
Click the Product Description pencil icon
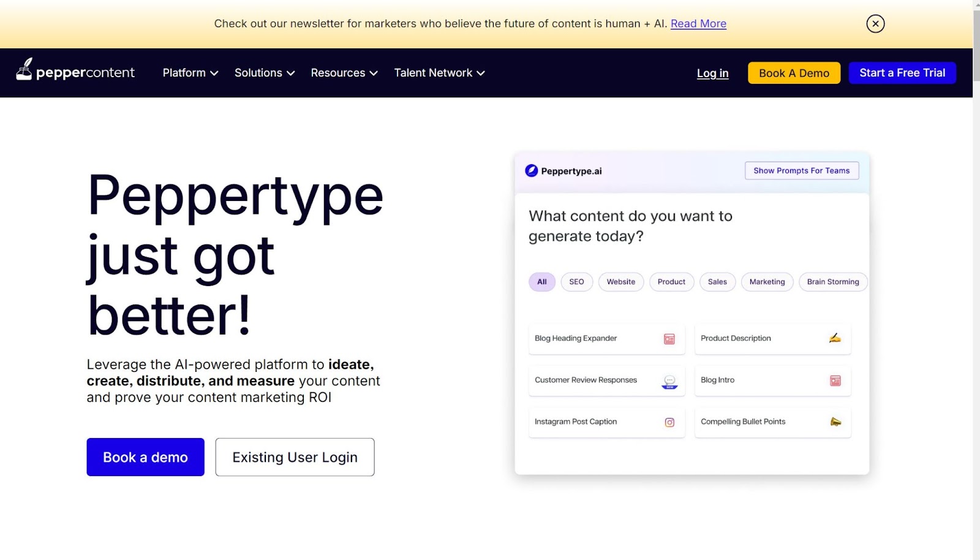pyautogui.click(x=835, y=338)
